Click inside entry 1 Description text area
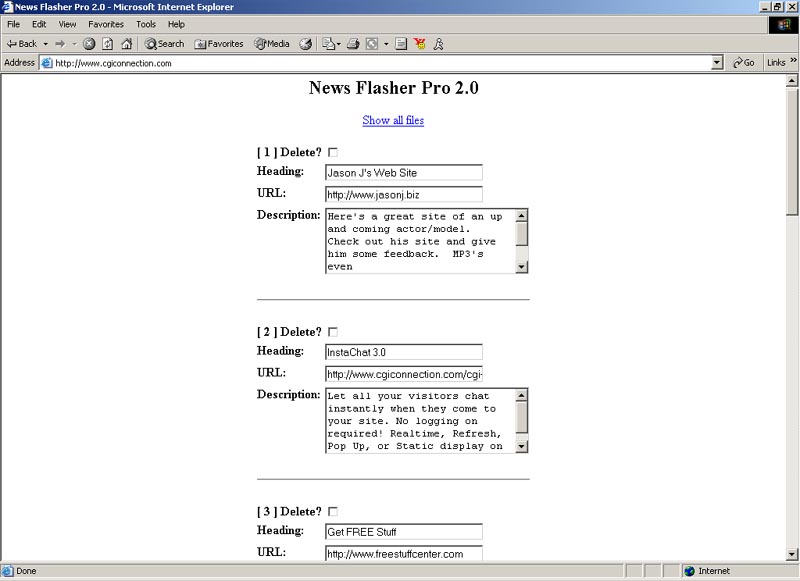 [420, 241]
